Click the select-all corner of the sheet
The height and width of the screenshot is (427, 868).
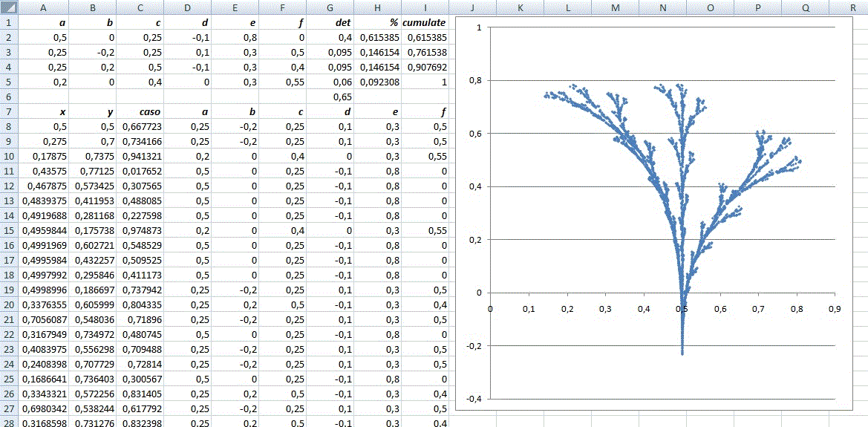[x=10, y=7]
